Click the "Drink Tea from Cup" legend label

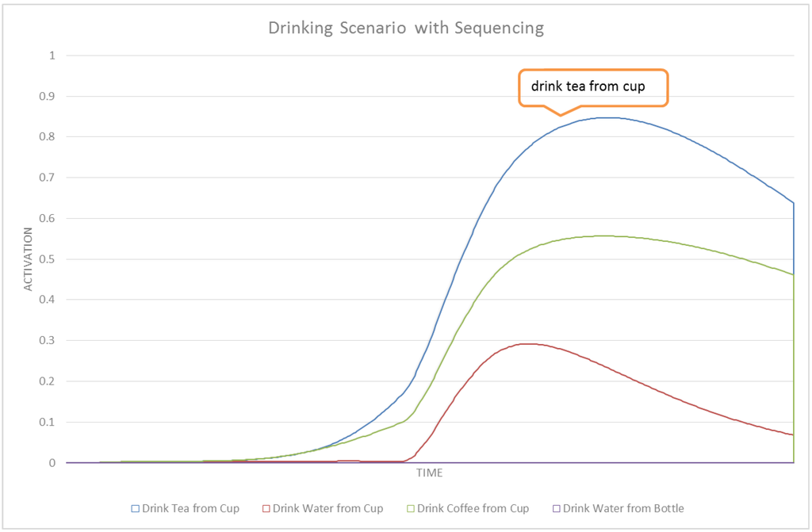[190, 508]
